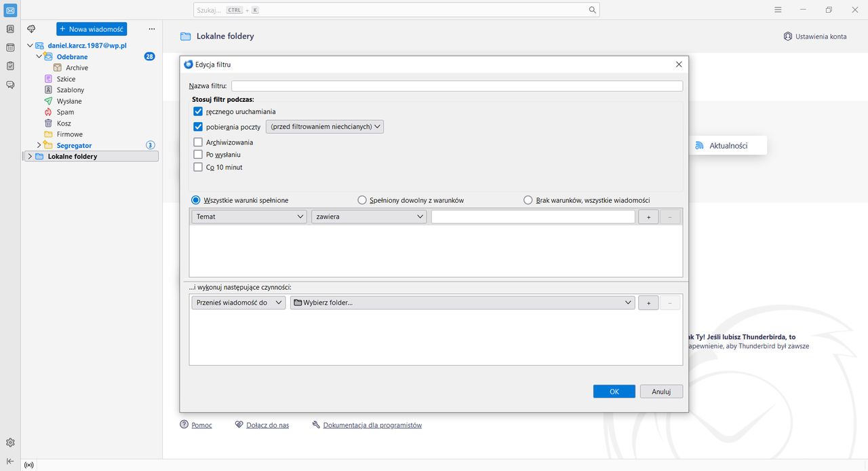Select the Firmowe folder
The width and height of the screenshot is (868, 471).
click(x=69, y=134)
